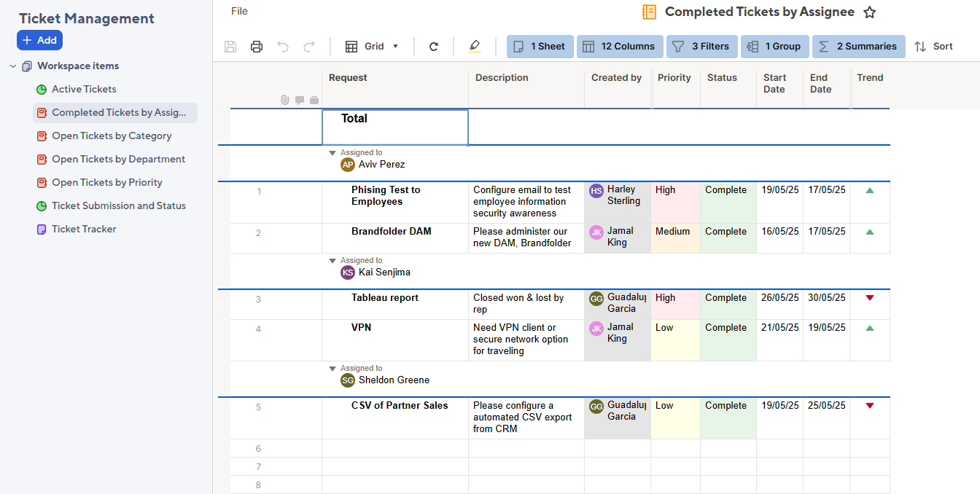Favorite the report with the star icon
Viewport: 980px width, 494px height.
pos(869,12)
